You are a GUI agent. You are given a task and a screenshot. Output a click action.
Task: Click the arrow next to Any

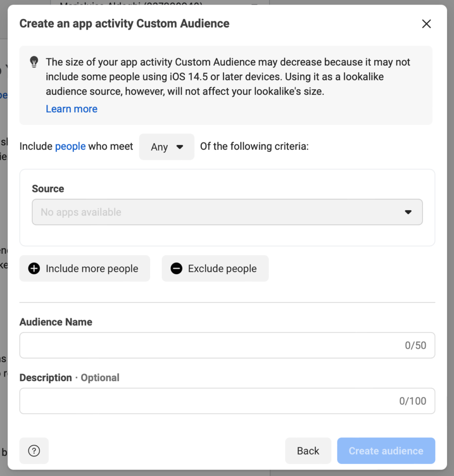[x=180, y=147]
